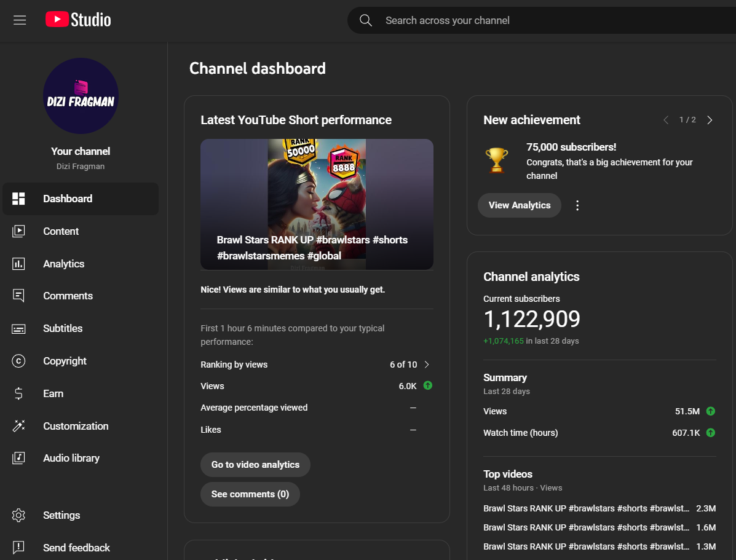Open the Comments section
This screenshot has width=736, height=560.
[x=68, y=296]
